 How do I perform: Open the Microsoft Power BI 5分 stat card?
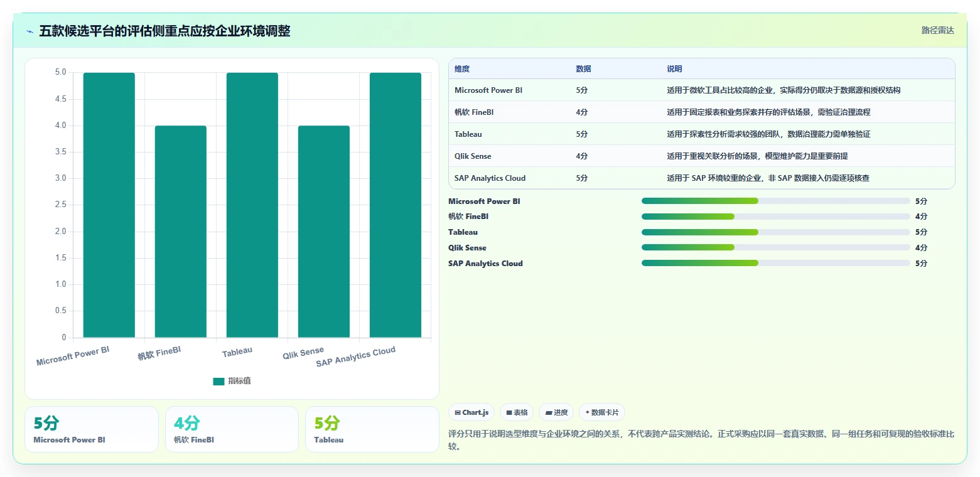coord(92,429)
